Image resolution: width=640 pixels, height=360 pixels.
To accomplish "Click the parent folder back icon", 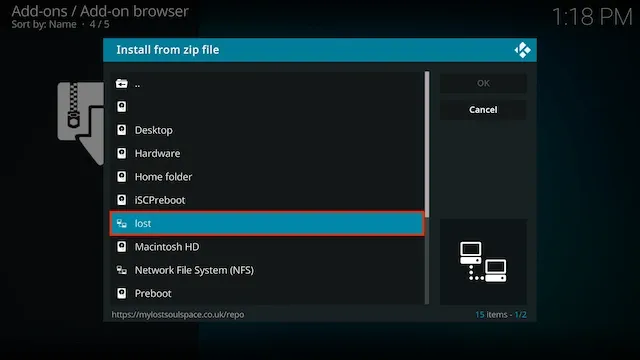I will click(122, 84).
